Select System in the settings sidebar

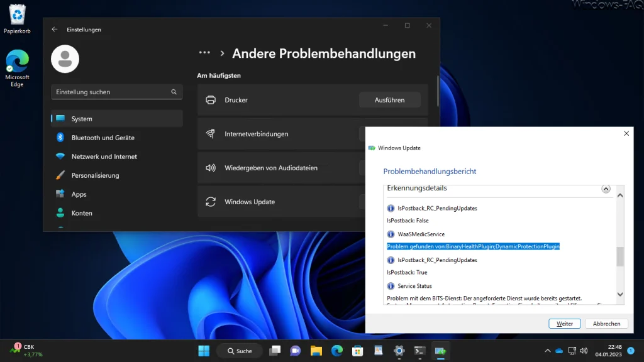tap(116, 119)
